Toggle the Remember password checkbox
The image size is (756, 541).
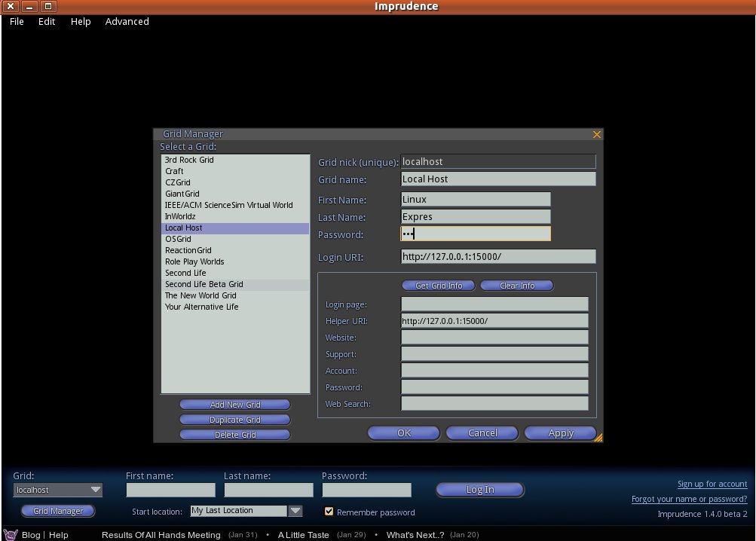click(329, 512)
